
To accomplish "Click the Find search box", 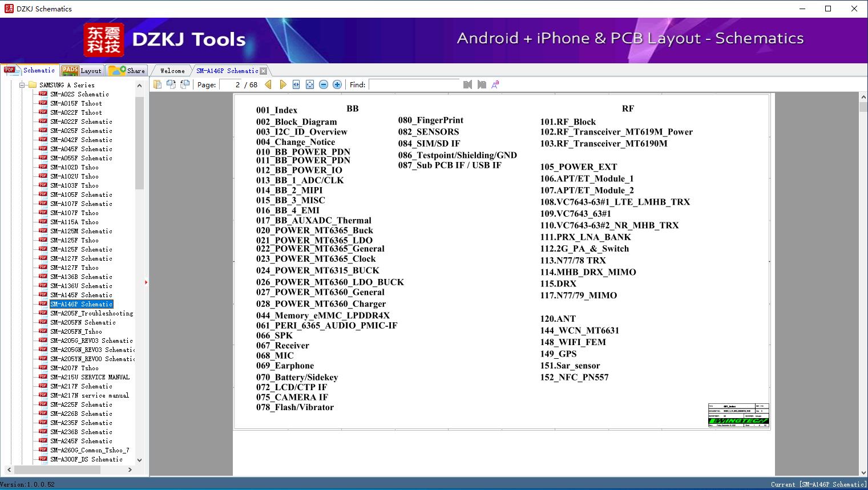I will tap(414, 84).
